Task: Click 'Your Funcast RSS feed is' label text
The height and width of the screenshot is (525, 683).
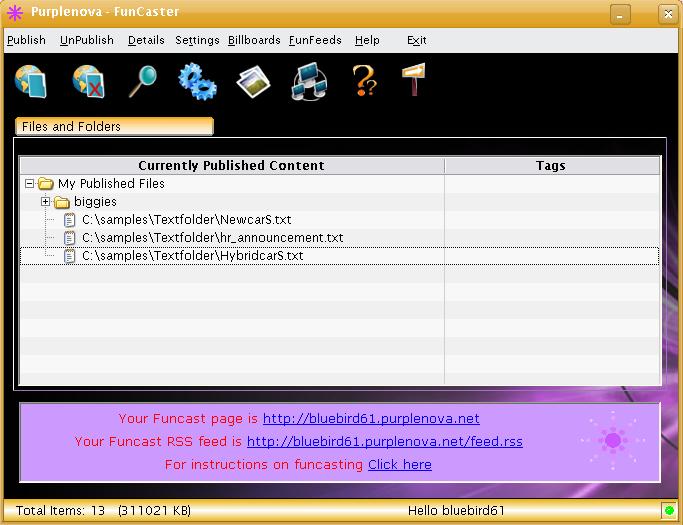Action: coord(159,441)
